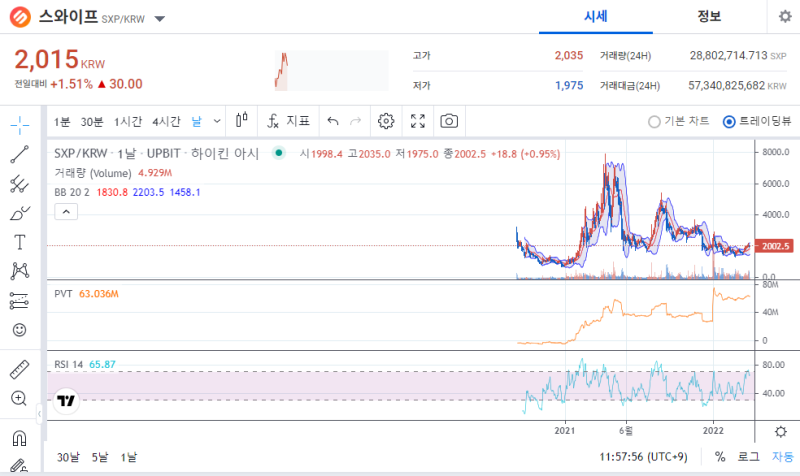Take a chart snapshot with camera icon
This screenshot has height=476, width=800.
tap(449, 121)
